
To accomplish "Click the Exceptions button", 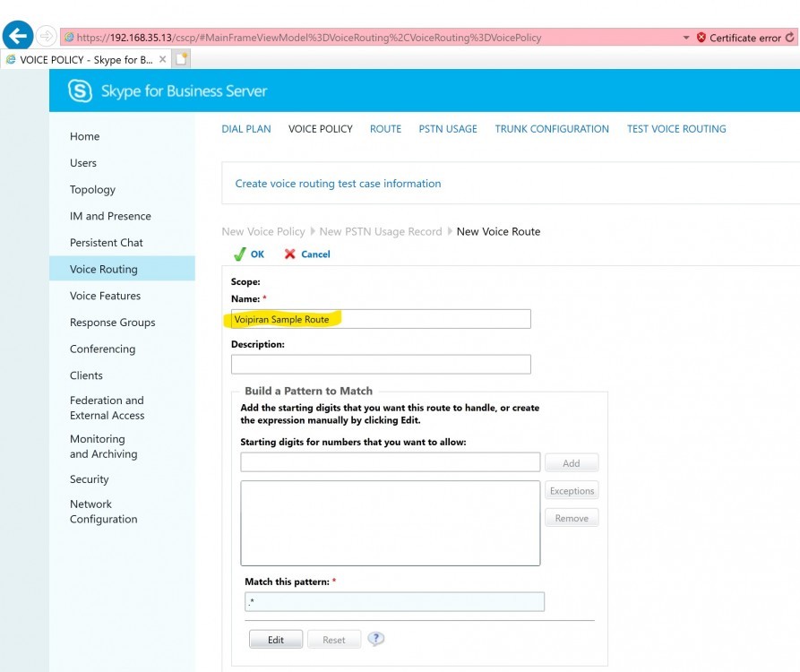I will point(572,490).
